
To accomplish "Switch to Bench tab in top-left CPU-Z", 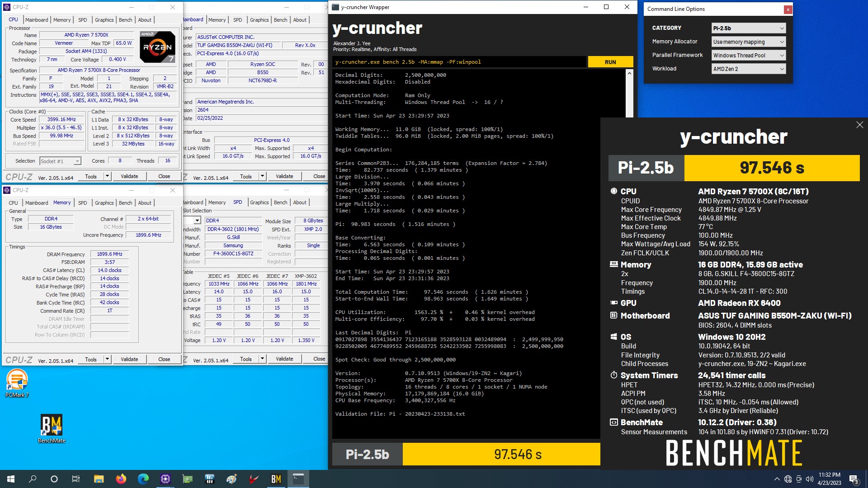I will [x=125, y=20].
